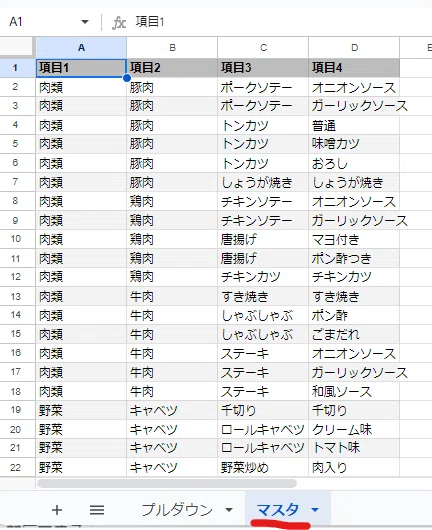432x530 pixels.
Task: Click cell 肉入り
Action: click(354, 467)
